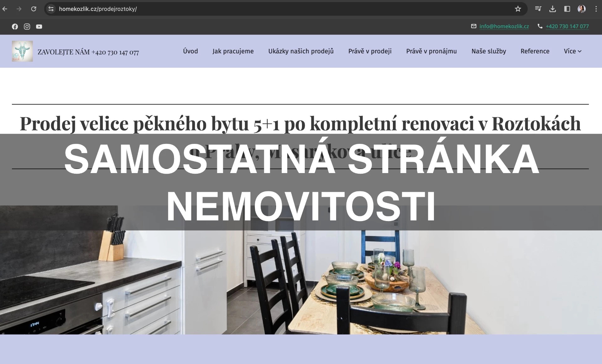Toggle the browser side panel icon

[567, 9]
